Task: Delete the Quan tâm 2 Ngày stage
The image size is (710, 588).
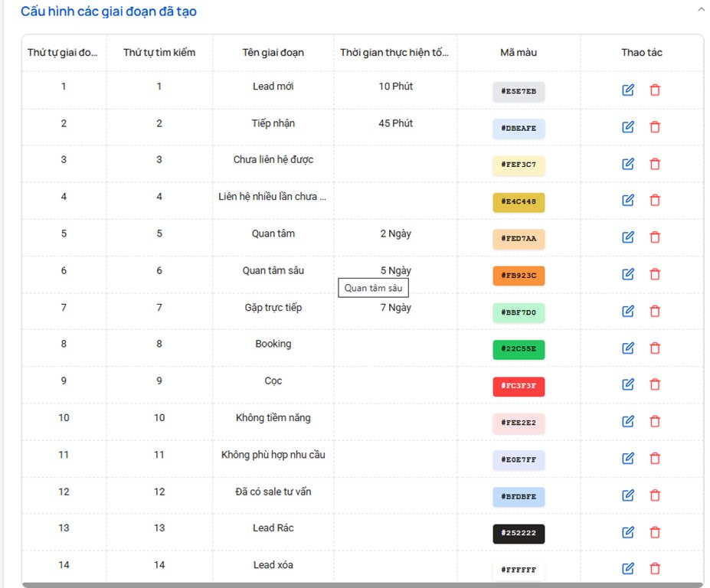Action: pos(655,237)
